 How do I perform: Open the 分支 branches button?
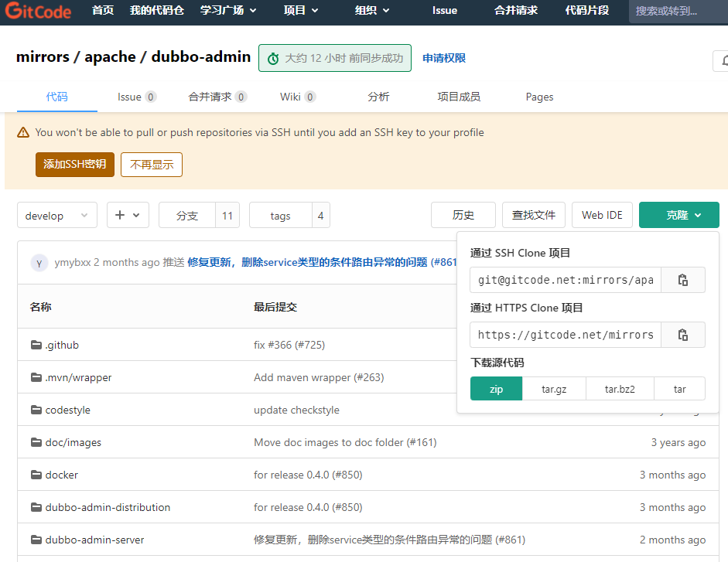187,216
